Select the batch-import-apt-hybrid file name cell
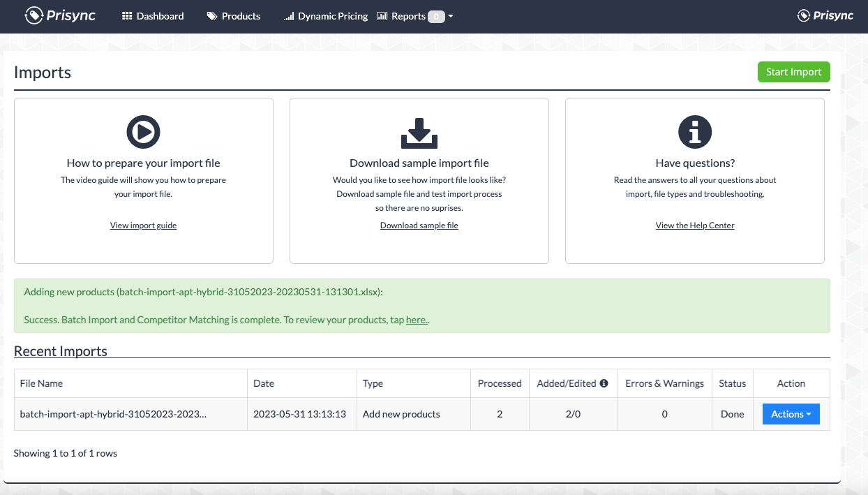The height and width of the screenshot is (495, 868). point(113,414)
